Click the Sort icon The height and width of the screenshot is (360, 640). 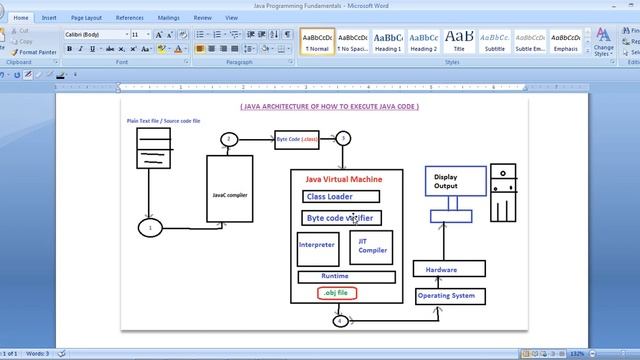pyautogui.click(x=274, y=35)
